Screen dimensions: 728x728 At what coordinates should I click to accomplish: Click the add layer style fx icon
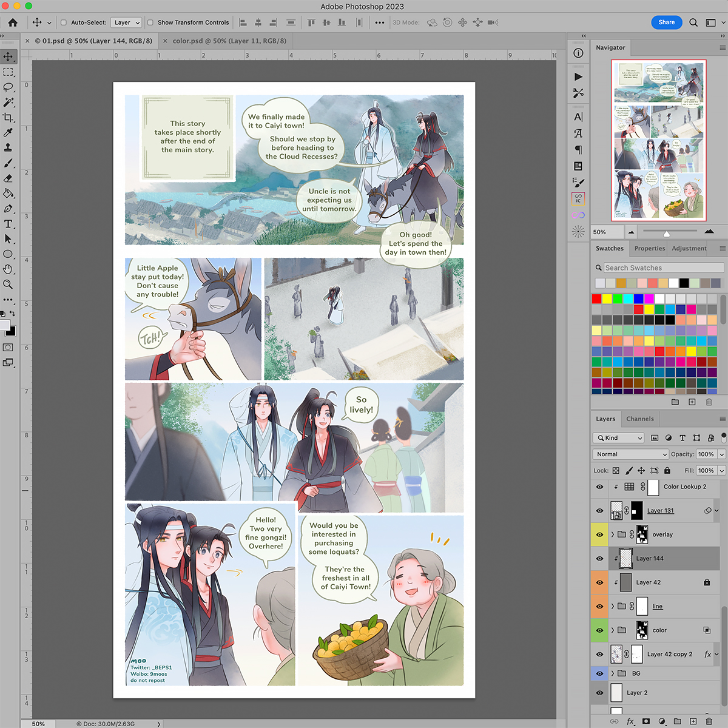(630, 721)
